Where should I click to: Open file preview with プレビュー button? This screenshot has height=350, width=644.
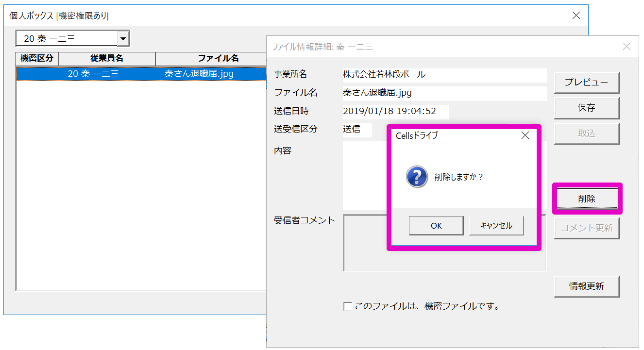tap(586, 83)
